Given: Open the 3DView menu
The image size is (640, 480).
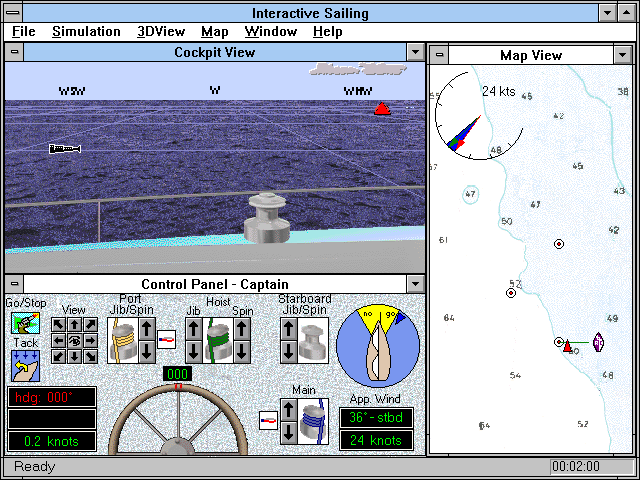Looking at the screenshot, I should 161,32.
